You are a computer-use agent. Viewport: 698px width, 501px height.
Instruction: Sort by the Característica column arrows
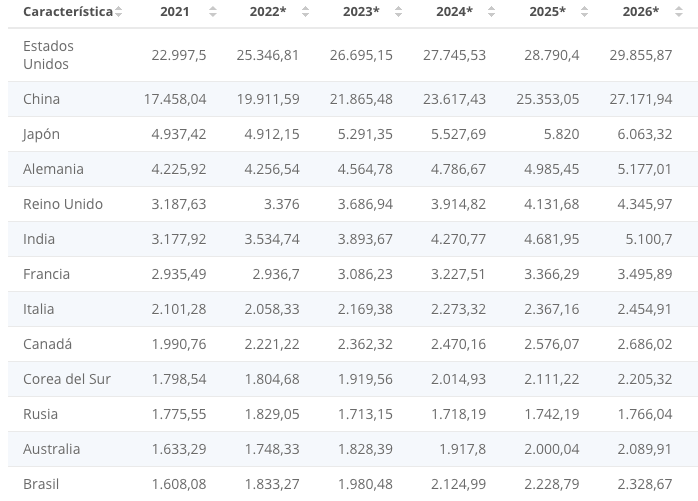click(x=118, y=12)
